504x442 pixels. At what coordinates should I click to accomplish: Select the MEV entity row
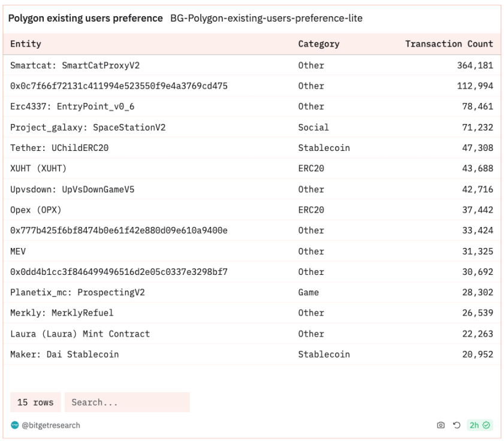pyautogui.click(x=252, y=251)
